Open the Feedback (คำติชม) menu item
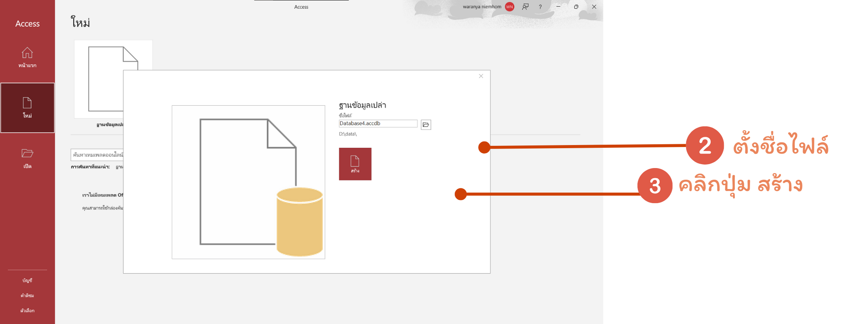 click(27, 296)
